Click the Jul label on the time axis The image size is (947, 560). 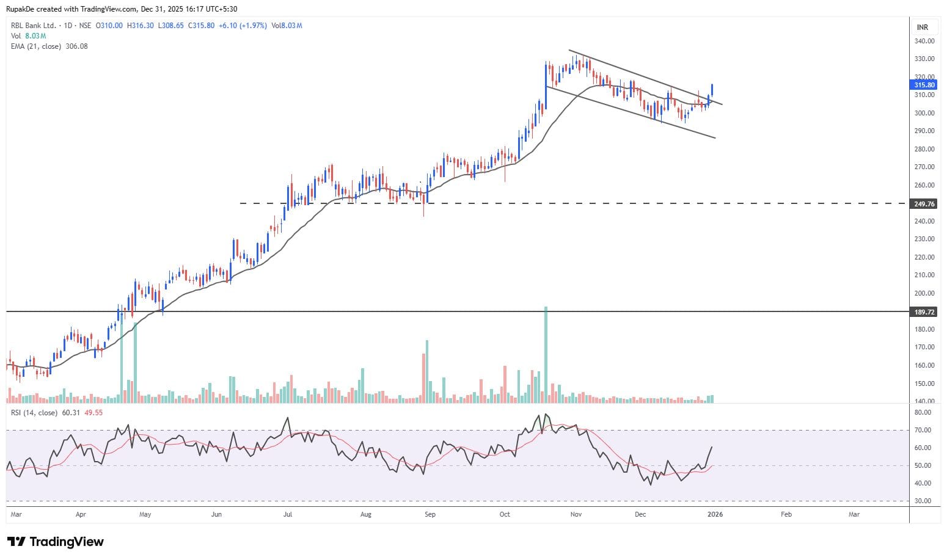pyautogui.click(x=288, y=515)
